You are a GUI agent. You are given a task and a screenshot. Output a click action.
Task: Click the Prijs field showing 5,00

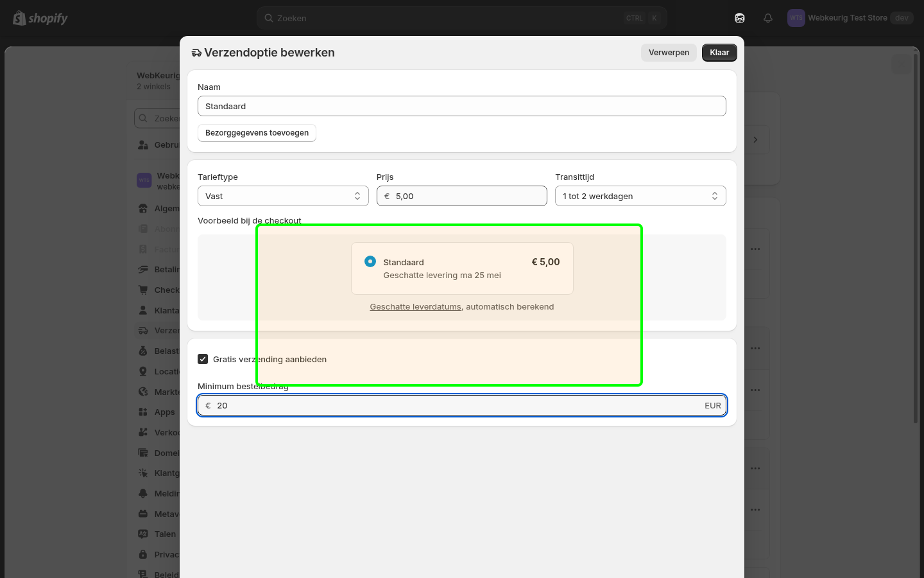click(462, 196)
